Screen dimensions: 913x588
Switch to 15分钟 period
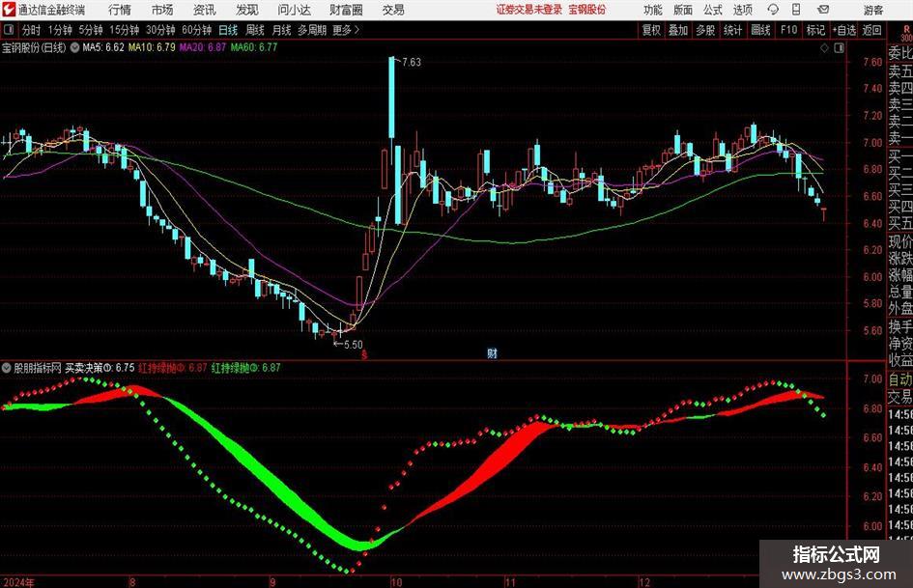tap(125, 30)
